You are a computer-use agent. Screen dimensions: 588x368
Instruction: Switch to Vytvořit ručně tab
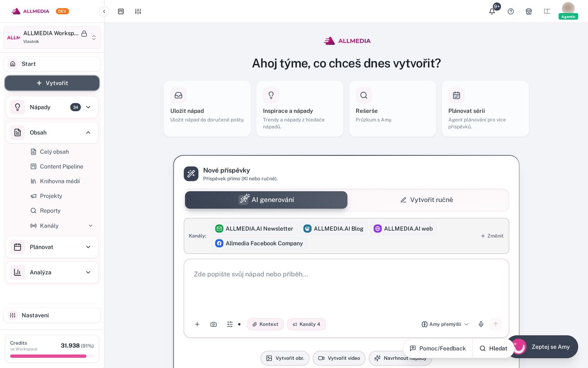[x=427, y=200]
